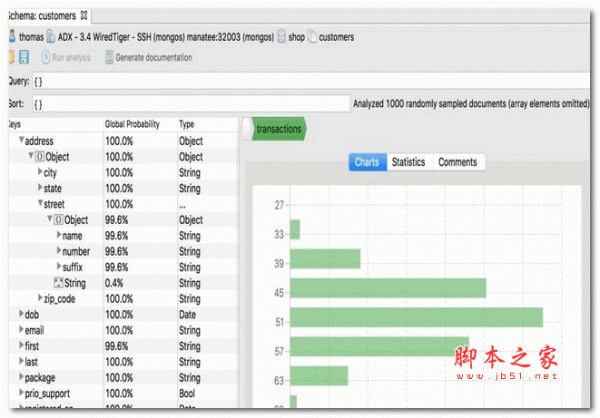
Task: Click Generate documentation button
Action: [148, 57]
